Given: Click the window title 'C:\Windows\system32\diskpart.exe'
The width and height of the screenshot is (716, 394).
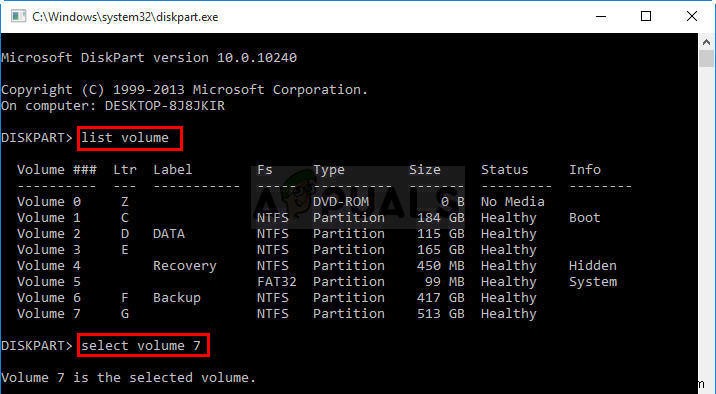Looking at the screenshot, I should 125,17.
